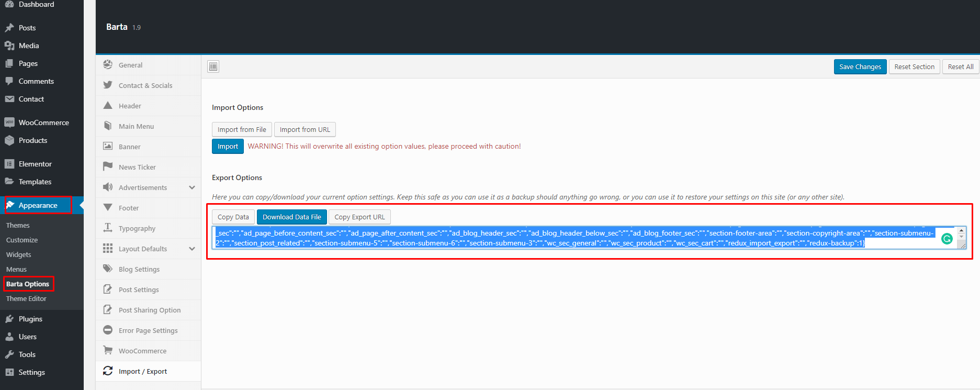Click the General globe icon

(x=108, y=64)
